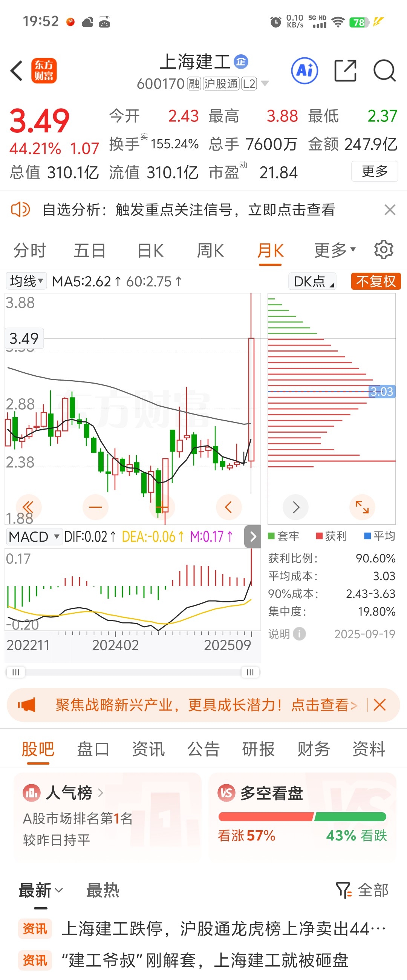Toggle 不复权 price adjustment button
The height and width of the screenshot is (980, 407).
pyautogui.click(x=376, y=281)
